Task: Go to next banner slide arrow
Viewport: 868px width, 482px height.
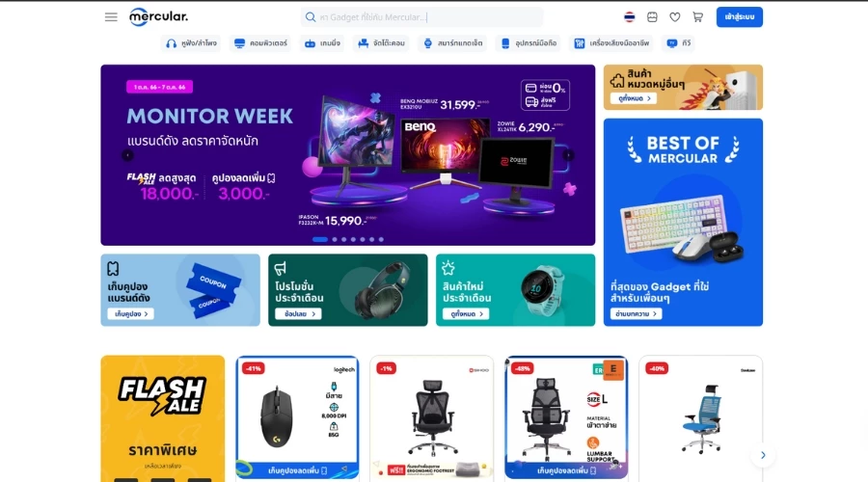Action: pos(568,155)
